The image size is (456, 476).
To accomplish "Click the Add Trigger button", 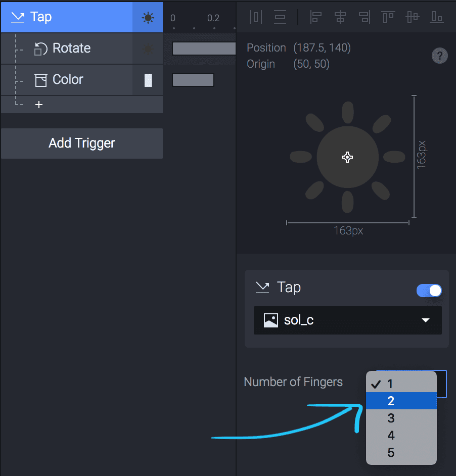I will pos(82,144).
